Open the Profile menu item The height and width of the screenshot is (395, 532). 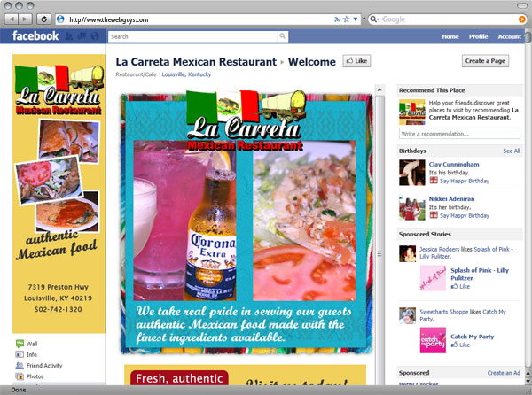479,36
